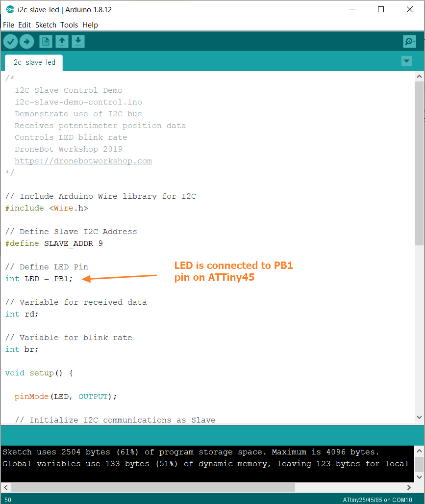Click 'ATtiny25/45/85 on COM10' board status
The image size is (425, 504).
click(377, 500)
